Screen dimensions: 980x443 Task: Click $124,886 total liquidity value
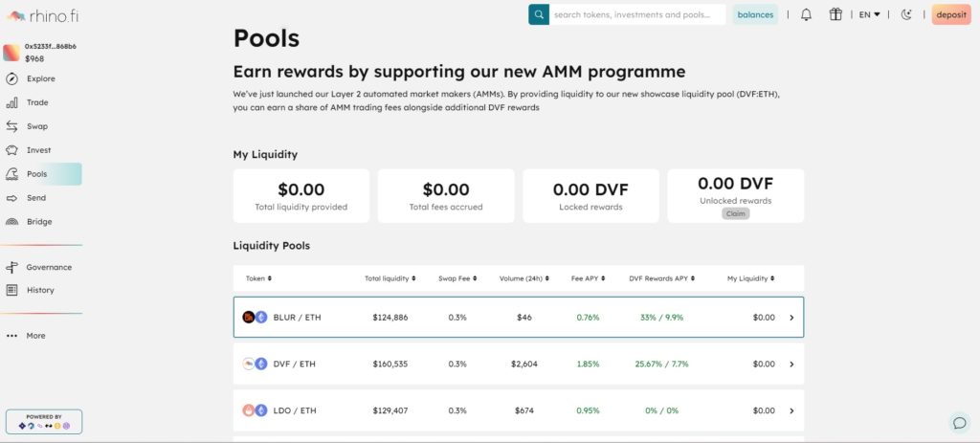pyautogui.click(x=390, y=318)
